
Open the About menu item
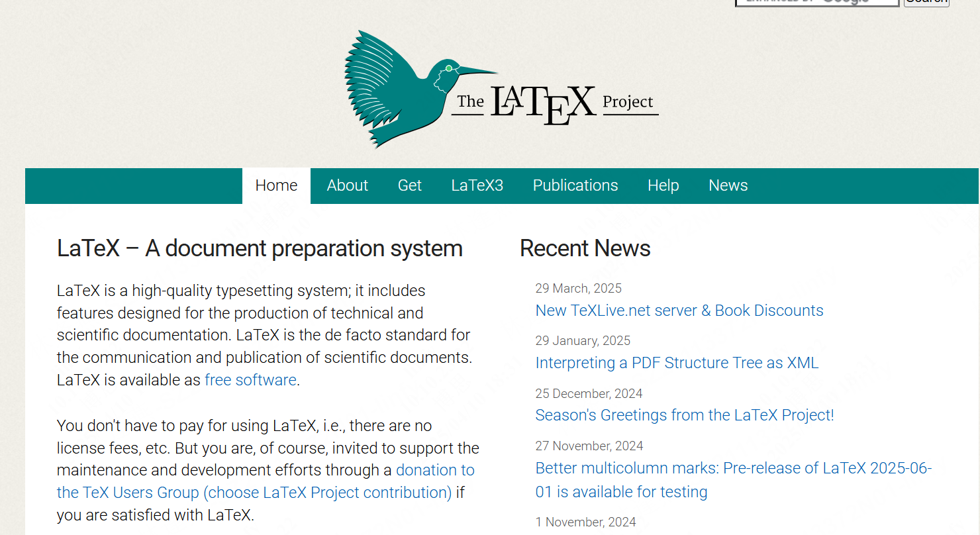coord(347,185)
